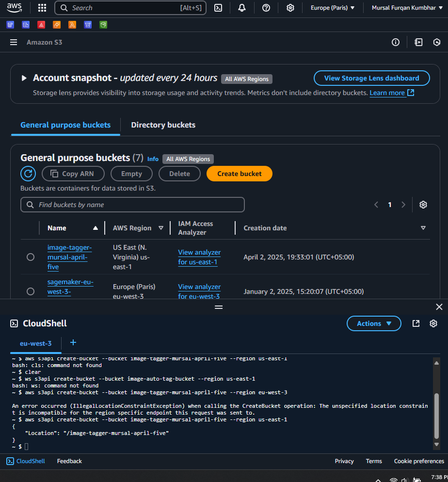Click the Info link beside bucket count
The image size is (448, 482).
pyautogui.click(x=153, y=159)
